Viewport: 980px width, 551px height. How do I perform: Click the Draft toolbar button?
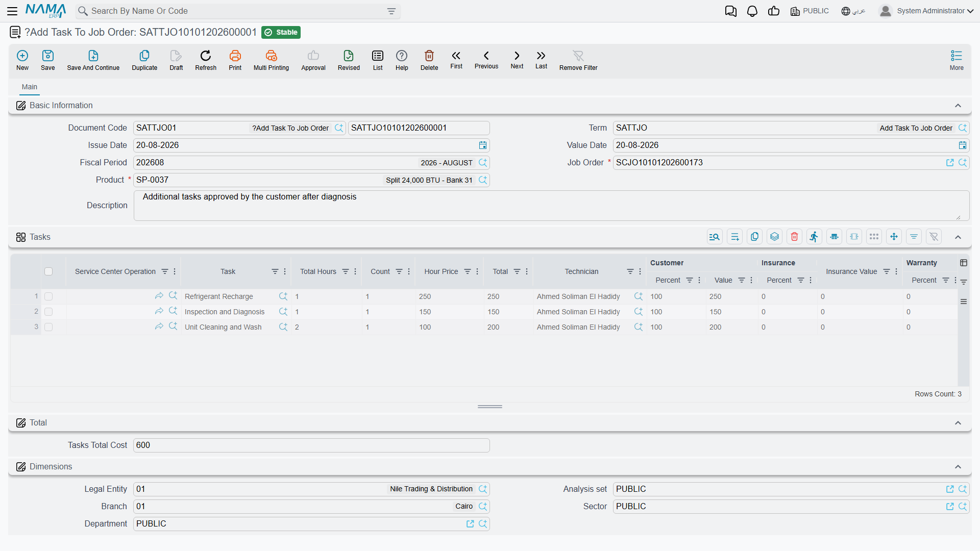click(176, 60)
